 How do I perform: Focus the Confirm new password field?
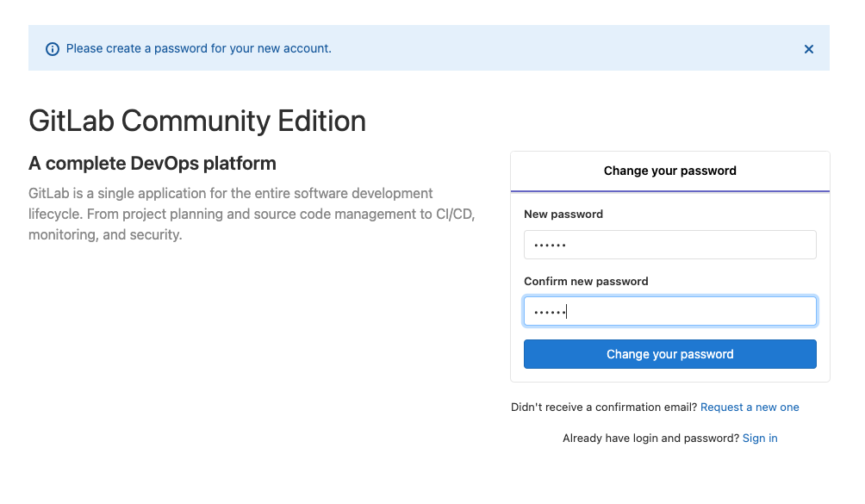point(669,312)
